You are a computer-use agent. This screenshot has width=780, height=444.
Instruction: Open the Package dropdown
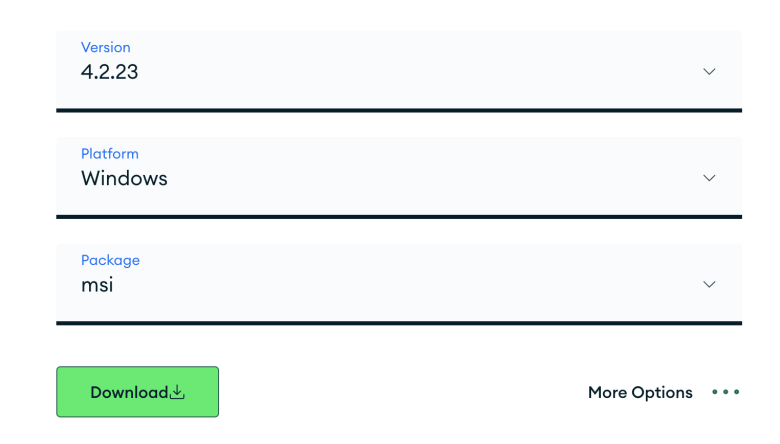click(x=398, y=282)
